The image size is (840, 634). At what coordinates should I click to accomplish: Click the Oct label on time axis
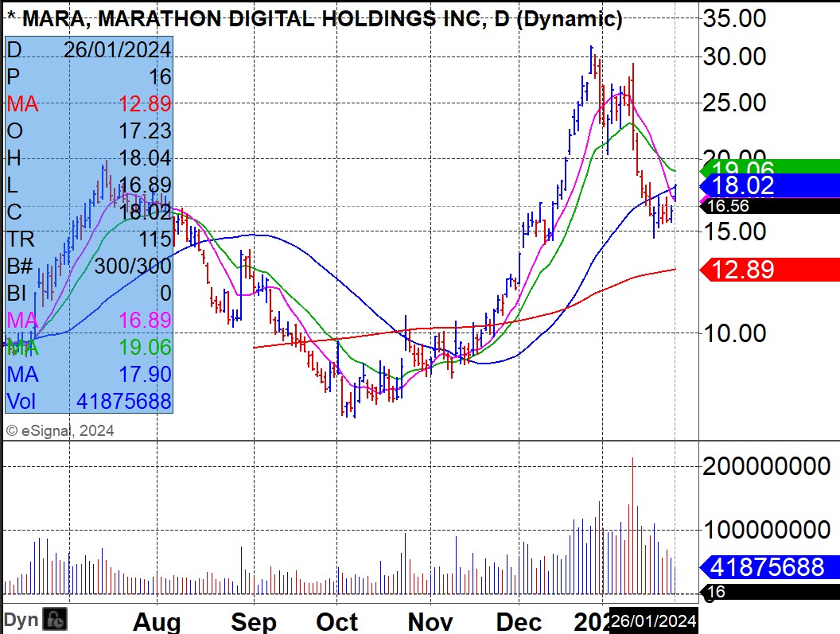click(337, 622)
